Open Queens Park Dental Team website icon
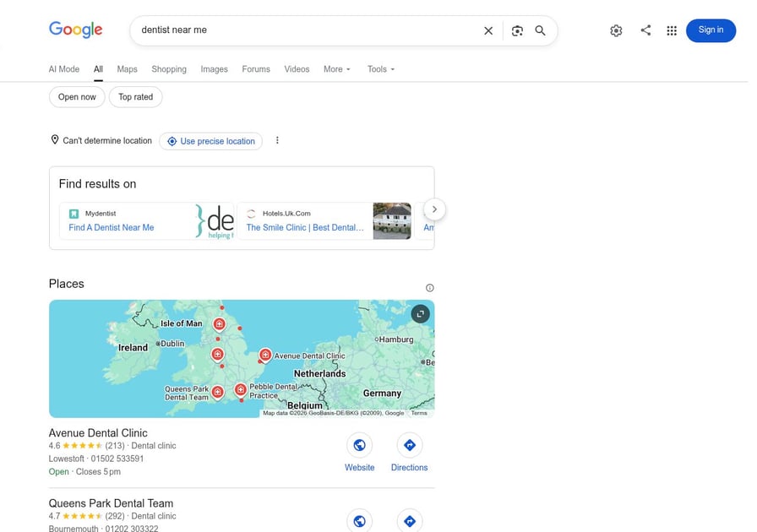The width and height of the screenshot is (757, 532). coord(359,521)
